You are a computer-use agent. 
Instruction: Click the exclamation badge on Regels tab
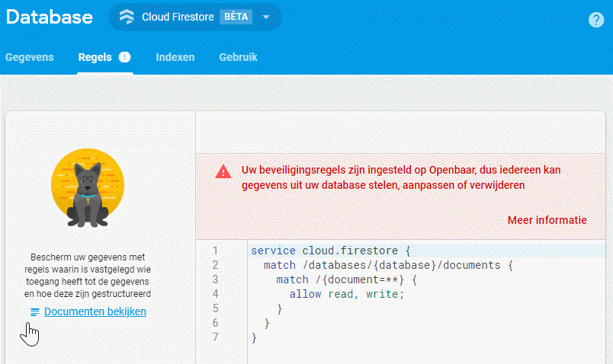point(125,57)
